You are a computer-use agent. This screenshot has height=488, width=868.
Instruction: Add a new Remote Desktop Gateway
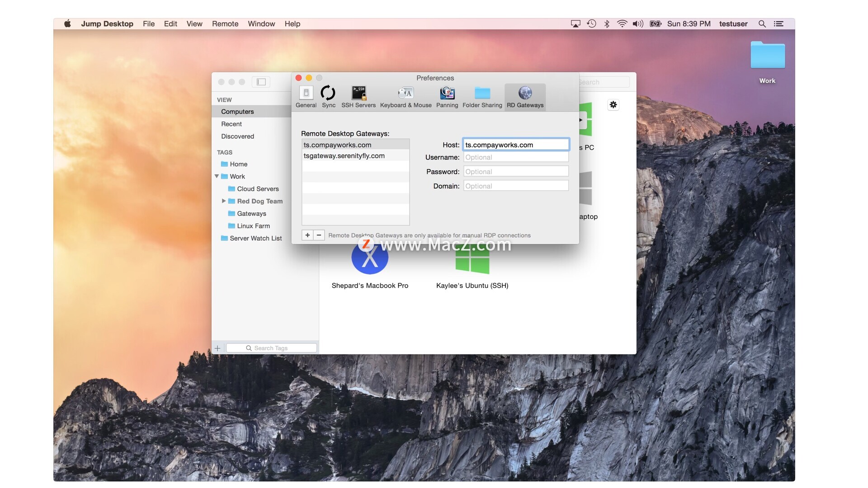307,235
